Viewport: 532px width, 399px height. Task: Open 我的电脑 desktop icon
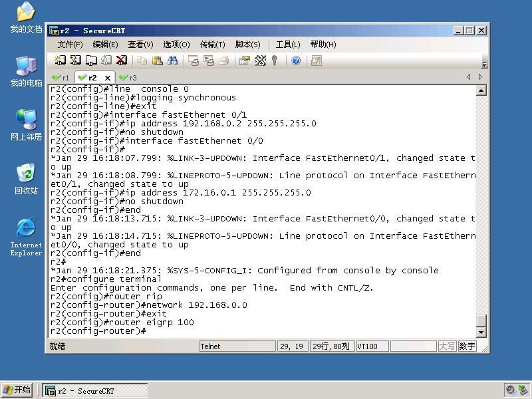[x=26, y=71]
